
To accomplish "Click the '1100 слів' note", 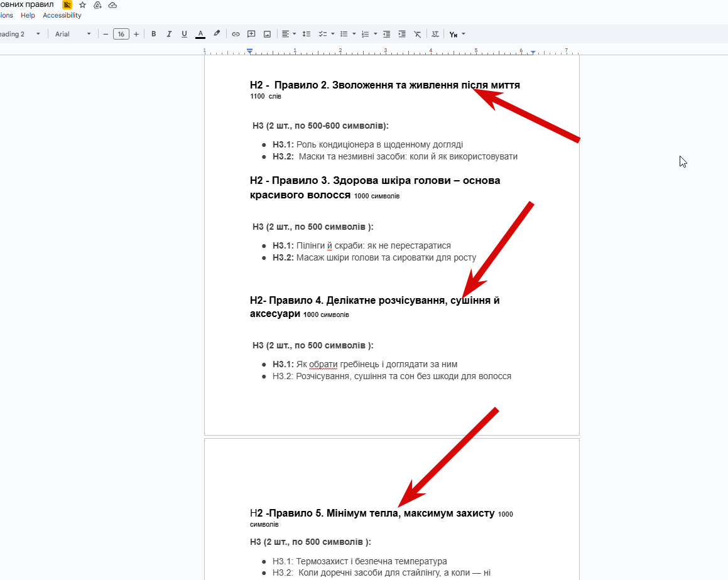I will [266, 96].
